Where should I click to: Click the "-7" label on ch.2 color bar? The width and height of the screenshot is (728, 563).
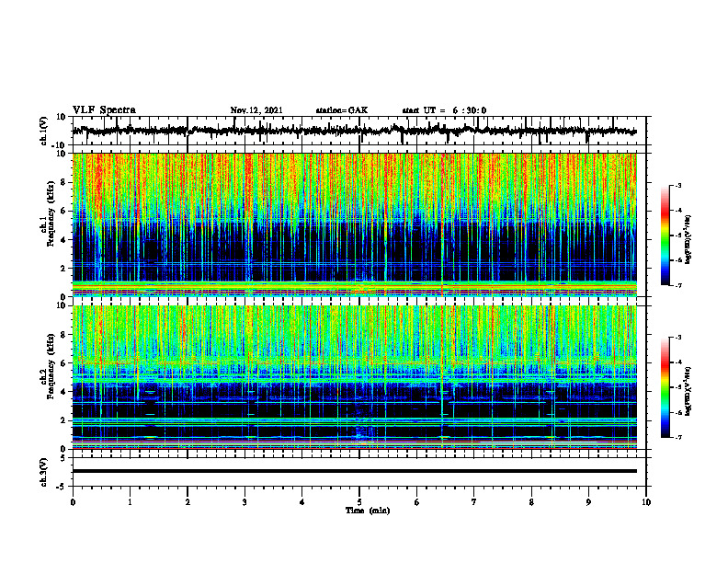(678, 438)
